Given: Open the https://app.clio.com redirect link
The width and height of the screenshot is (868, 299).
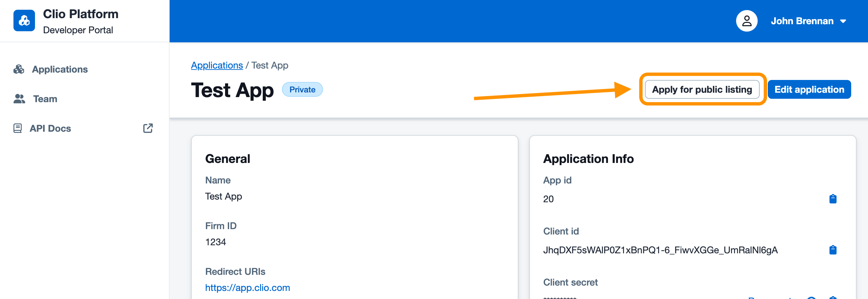Looking at the screenshot, I should click(x=247, y=288).
